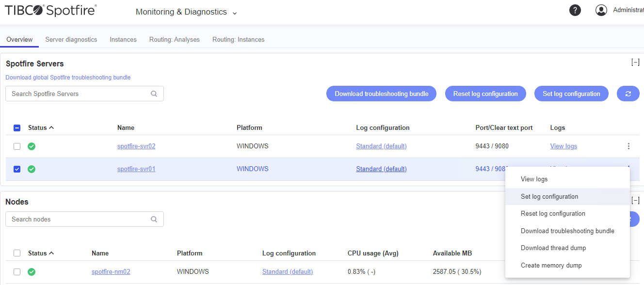This screenshot has height=285, width=644.
Task: Open the Routing: Analyses tab
Action: (175, 39)
